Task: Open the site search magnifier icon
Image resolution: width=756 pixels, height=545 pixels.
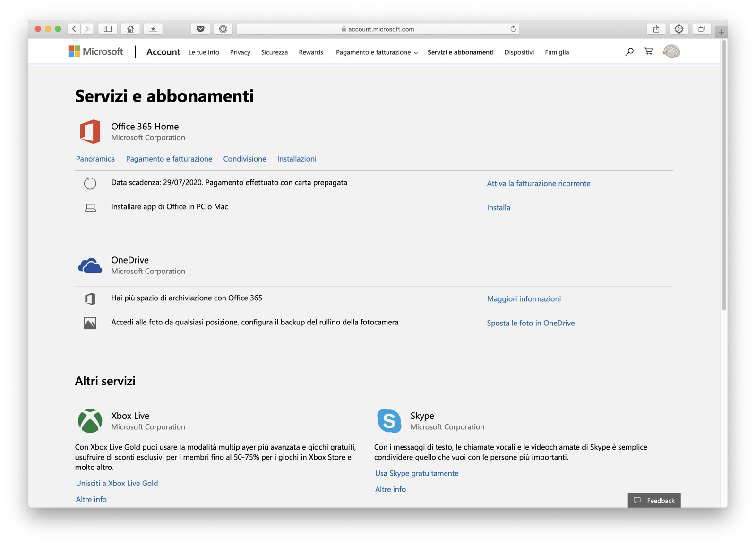Action: pyautogui.click(x=629, y=51)
